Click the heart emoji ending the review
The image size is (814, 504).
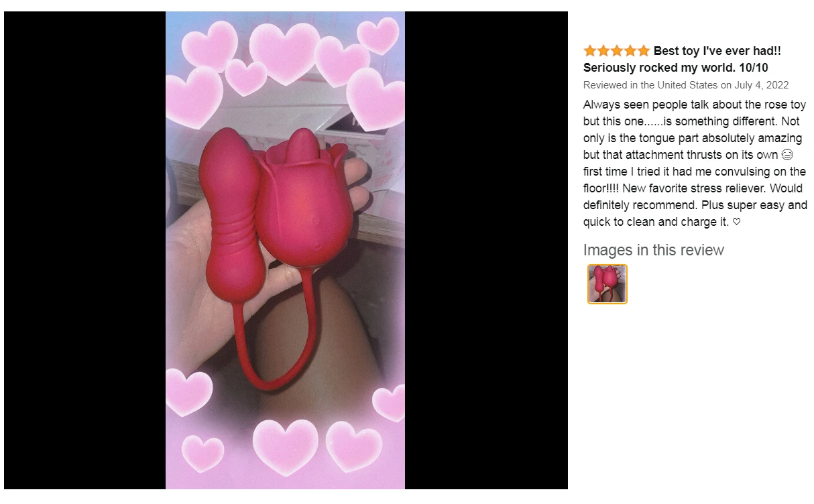[737, 222]
